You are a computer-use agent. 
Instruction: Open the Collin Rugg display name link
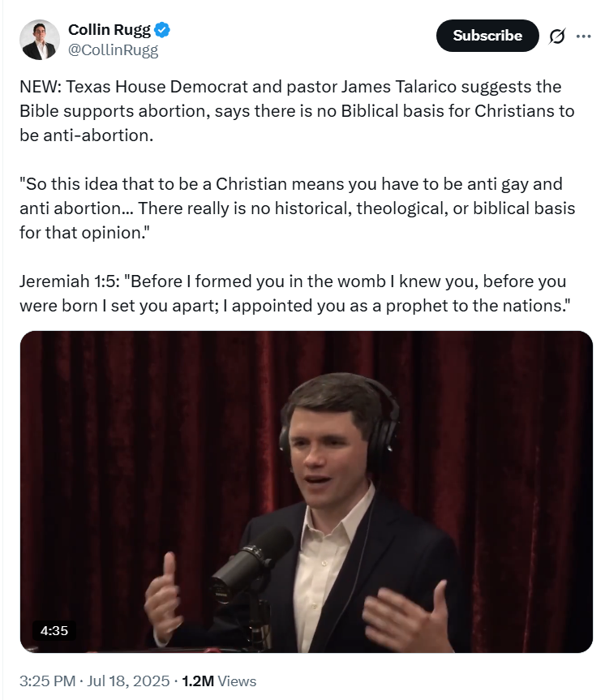[x=109, y=29]
